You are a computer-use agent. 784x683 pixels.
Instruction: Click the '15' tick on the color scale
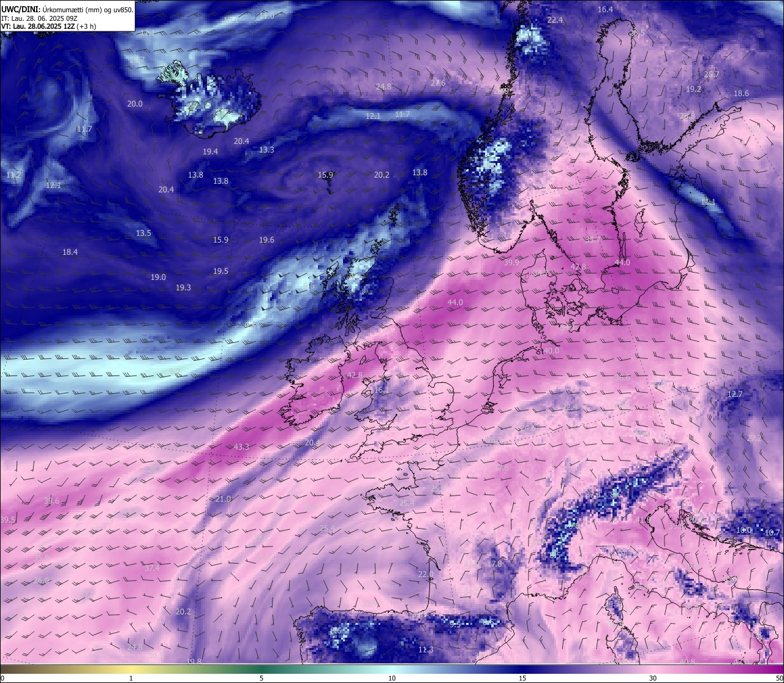pos(522,678)
